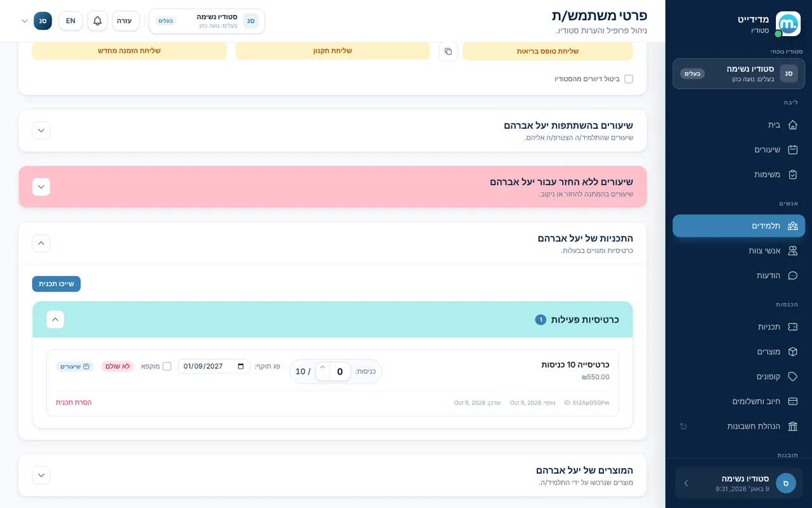Click the ticket icon beside תכניות
The height and width of the screenshot is (508, 812).
[792, 327]
